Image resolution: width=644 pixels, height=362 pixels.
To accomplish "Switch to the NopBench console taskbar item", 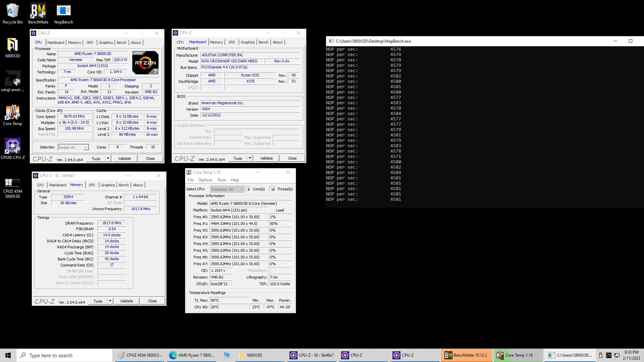I will click(570, 355).
